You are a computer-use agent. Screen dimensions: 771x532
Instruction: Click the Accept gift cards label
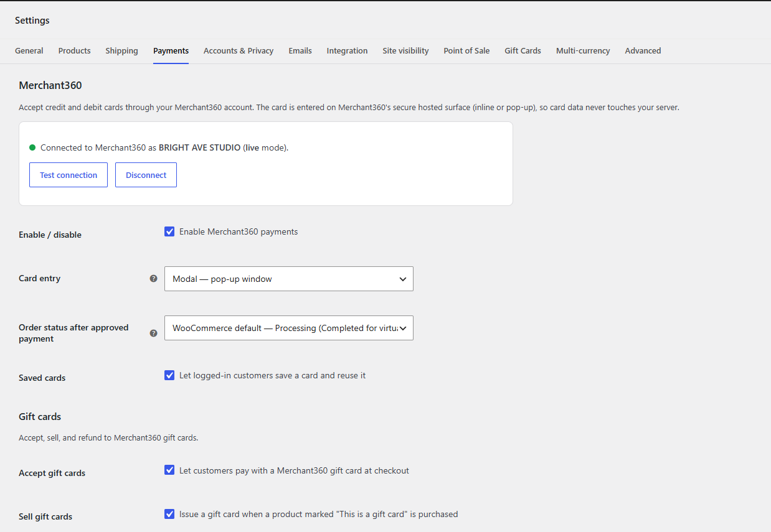click(52, 473)
